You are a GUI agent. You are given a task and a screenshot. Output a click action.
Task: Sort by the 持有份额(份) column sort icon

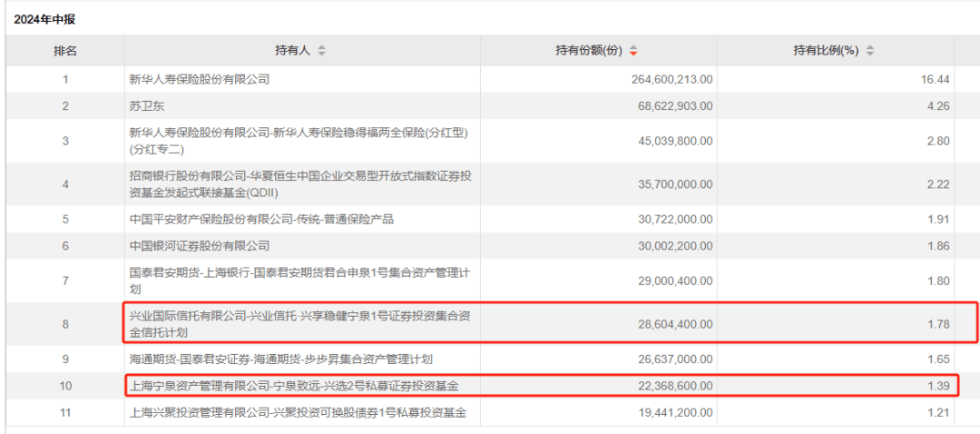[633, 51]
